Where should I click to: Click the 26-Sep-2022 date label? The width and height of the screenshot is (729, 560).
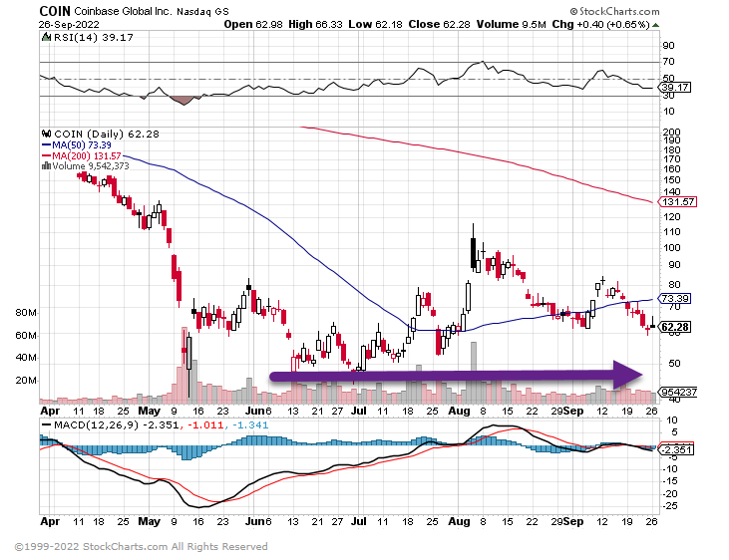tap(69, 25)
